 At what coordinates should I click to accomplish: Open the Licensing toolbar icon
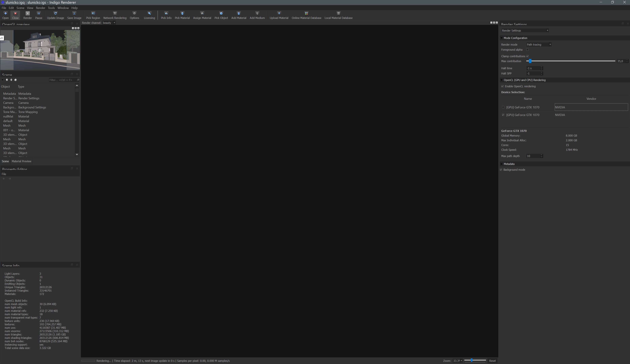149,15
